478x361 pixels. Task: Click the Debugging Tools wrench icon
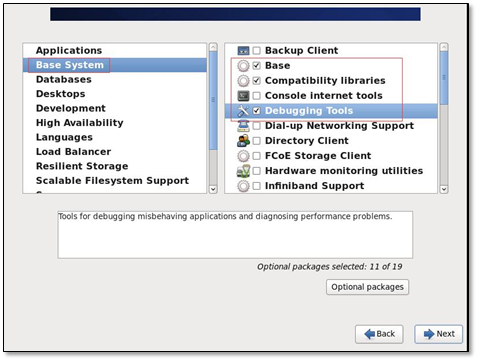click(243, 111)
